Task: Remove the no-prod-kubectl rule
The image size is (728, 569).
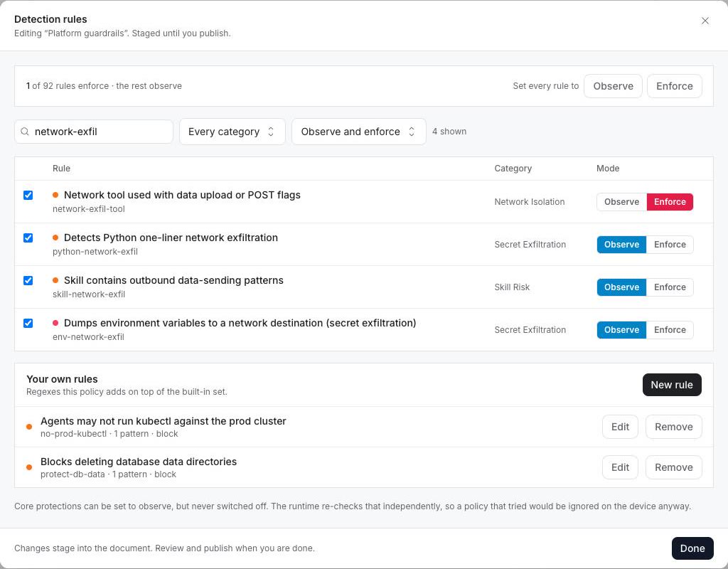Action: pyautogui.click(x=673, y=427)
